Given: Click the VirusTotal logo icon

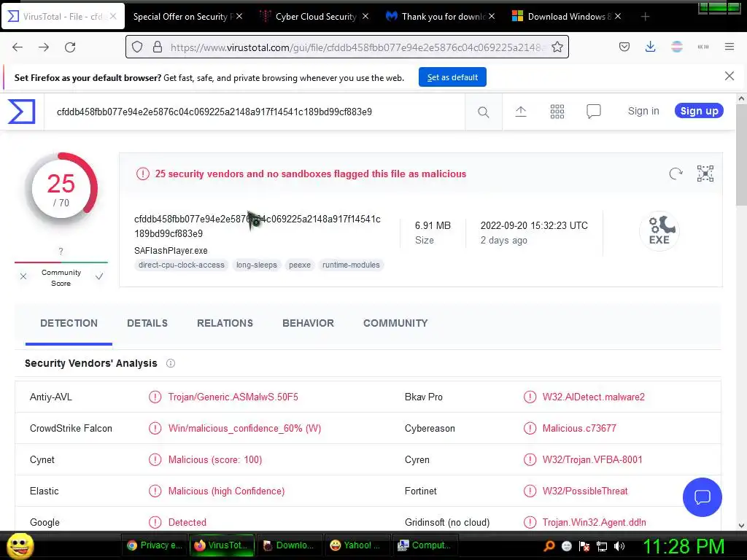Looking at the screenshot, I should [21, 112].
